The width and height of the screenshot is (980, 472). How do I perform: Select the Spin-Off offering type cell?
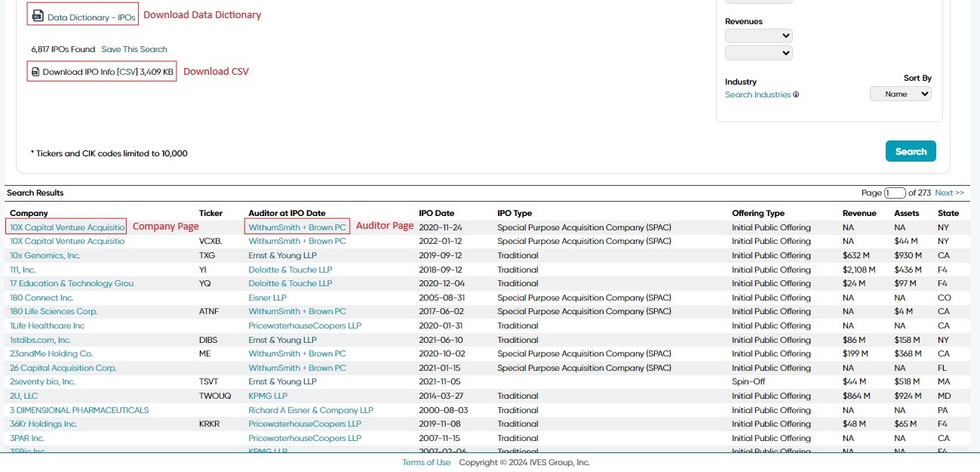(x=748, y=381)
